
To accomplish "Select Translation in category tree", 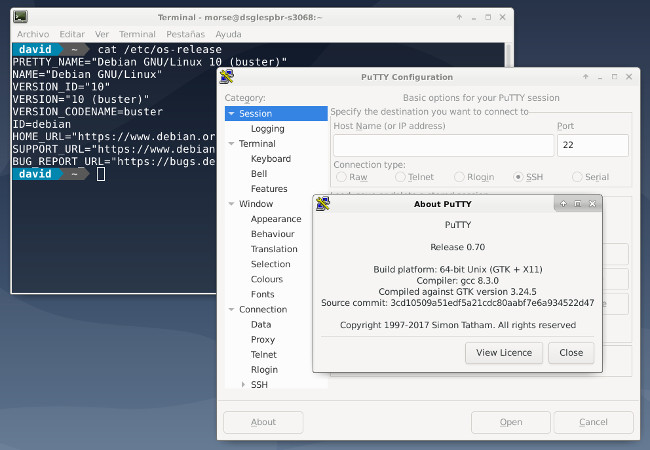I will click(274, 249).
